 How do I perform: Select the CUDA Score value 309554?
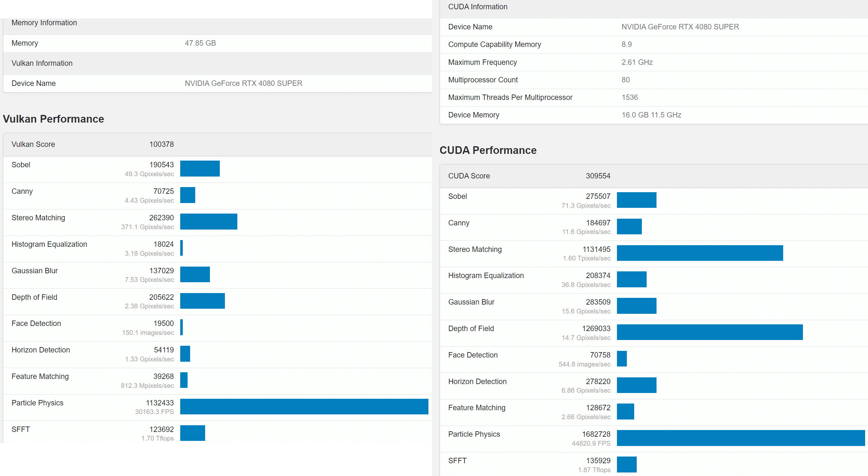tap(598, 176)
